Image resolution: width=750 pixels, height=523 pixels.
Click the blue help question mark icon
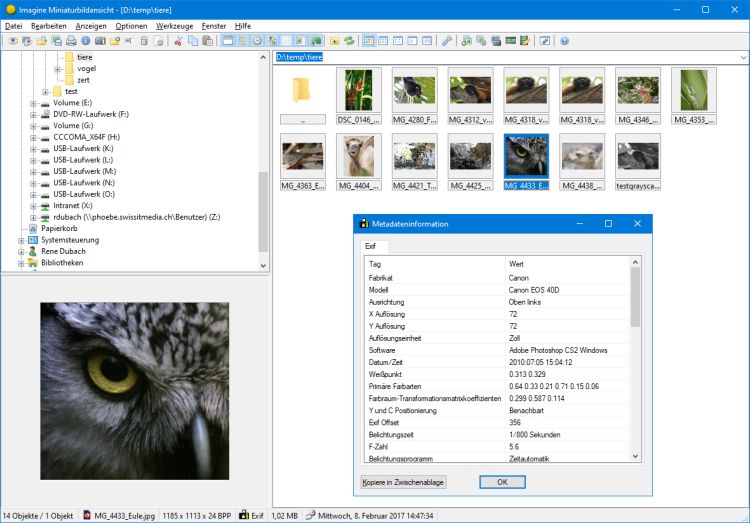coord(565,41)
